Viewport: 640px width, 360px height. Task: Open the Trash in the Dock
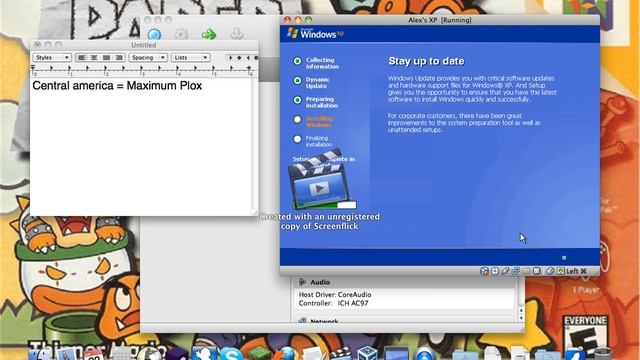(603, 353)
